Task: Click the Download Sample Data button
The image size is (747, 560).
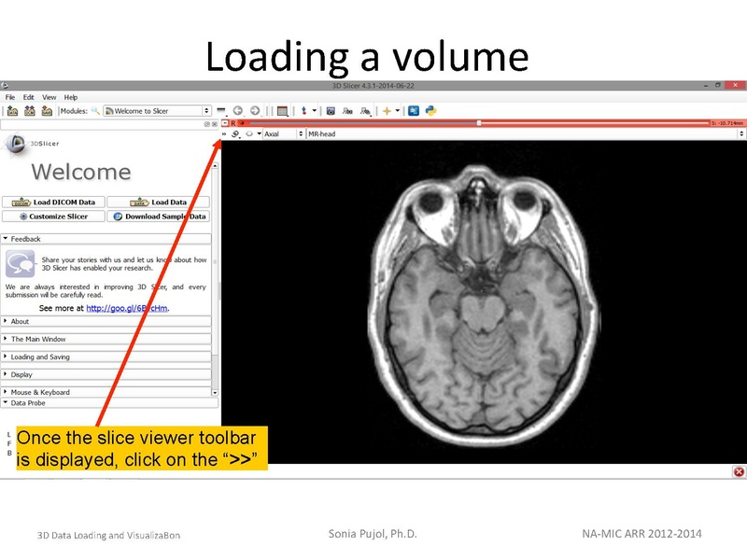Action: click(x=158, y=217)
